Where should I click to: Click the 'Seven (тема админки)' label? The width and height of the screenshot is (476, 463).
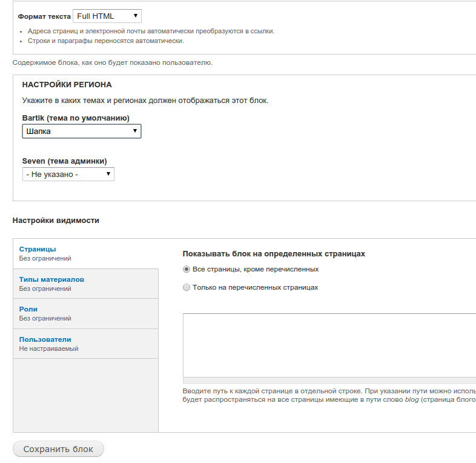point(64,161)
